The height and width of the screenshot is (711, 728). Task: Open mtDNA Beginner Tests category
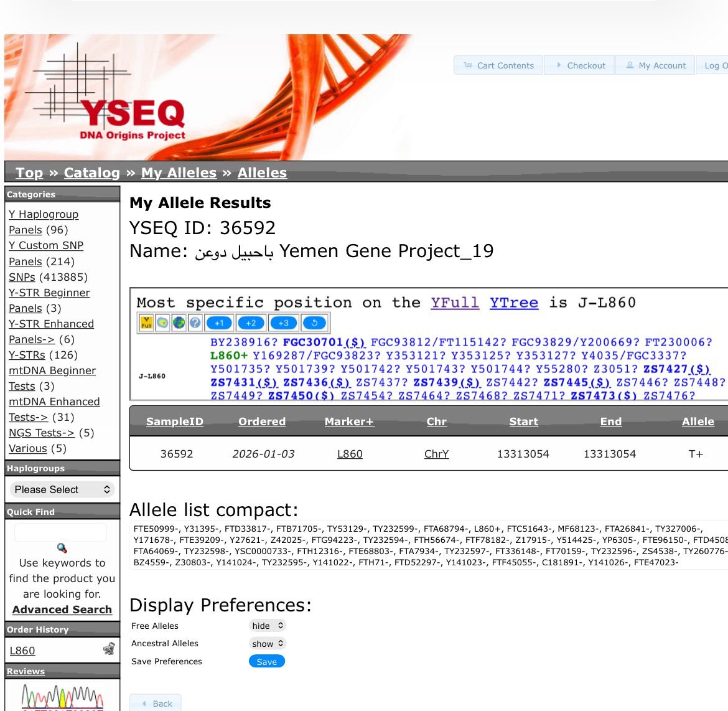pyautogui.click(x=52, y=379)
